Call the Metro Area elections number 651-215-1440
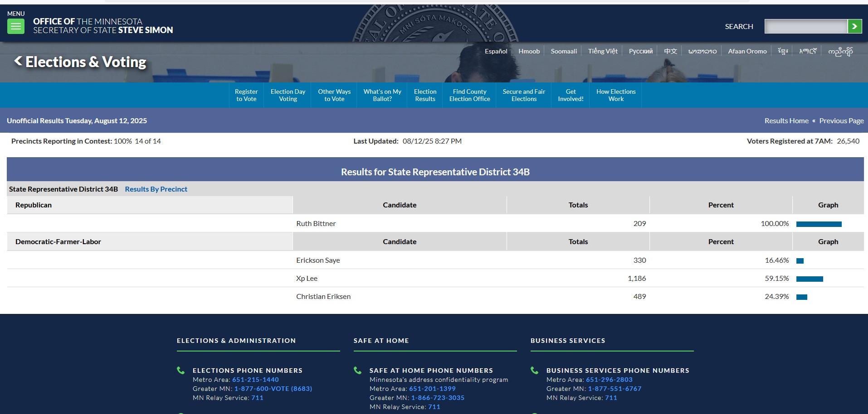This screenshot has height=414, width=868. [255, 380]
